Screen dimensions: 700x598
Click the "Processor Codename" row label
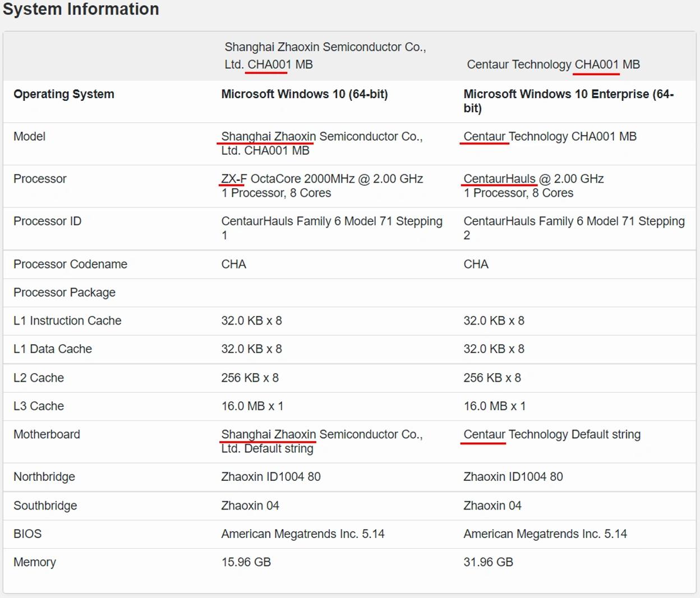coord(70,264)
